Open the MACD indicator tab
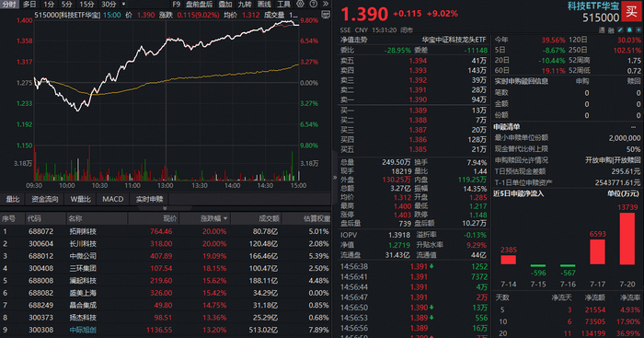This screenshot has height=338, width=644. pos(113,199)
